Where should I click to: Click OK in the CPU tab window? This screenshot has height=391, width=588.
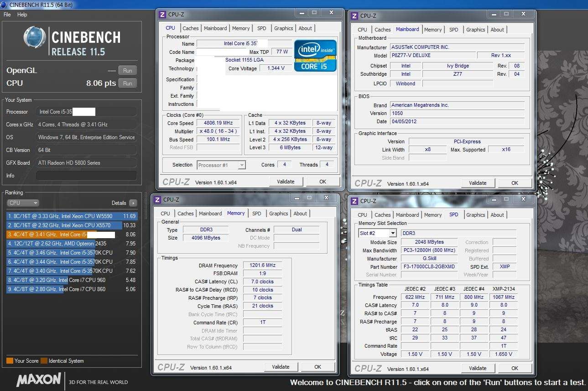323,182
